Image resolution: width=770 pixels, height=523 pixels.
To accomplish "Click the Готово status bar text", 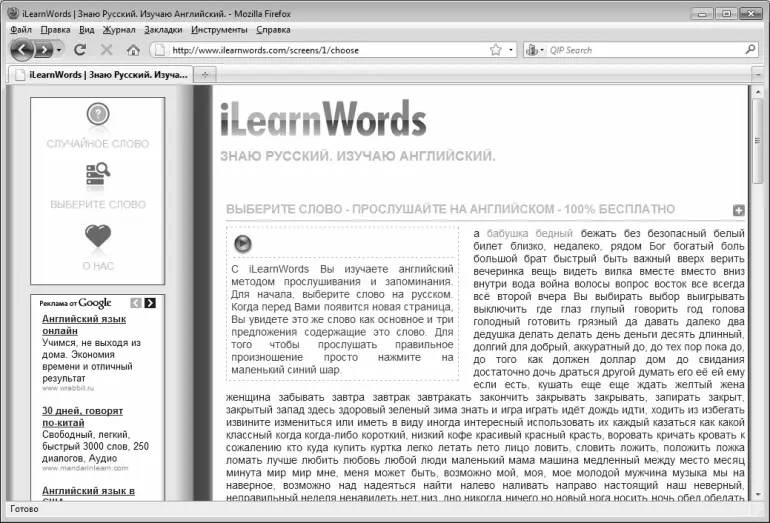I will tap(24, 509).
